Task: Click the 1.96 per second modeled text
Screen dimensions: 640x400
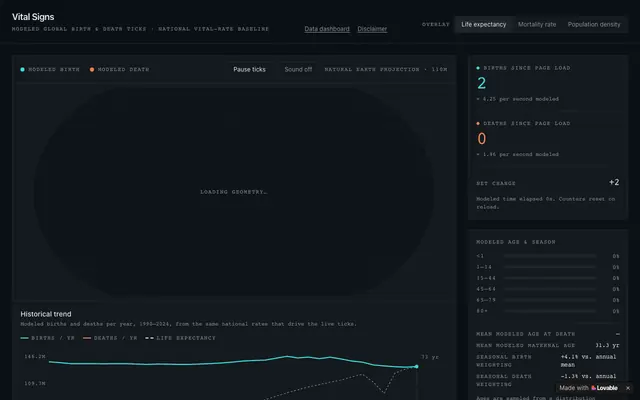Action: point(518,154)
